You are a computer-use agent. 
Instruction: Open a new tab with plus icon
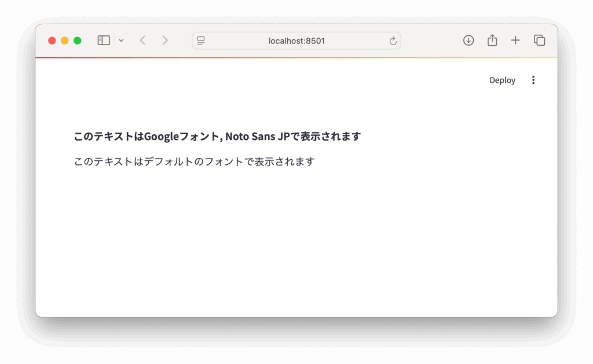click(515, 41)
